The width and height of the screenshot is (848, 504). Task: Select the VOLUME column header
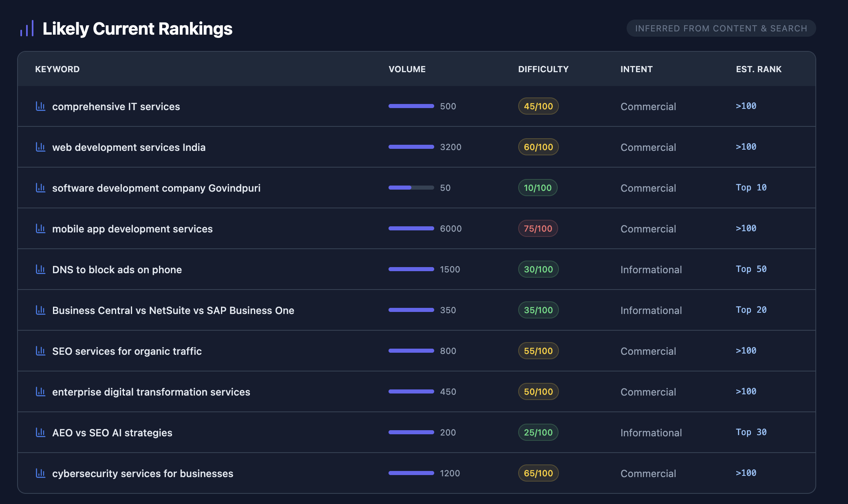407,69
